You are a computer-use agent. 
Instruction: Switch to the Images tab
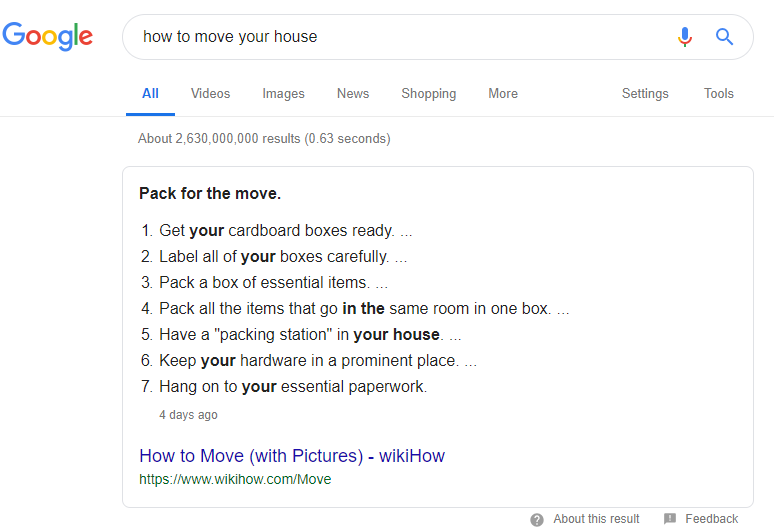click(x=283, y=94)
